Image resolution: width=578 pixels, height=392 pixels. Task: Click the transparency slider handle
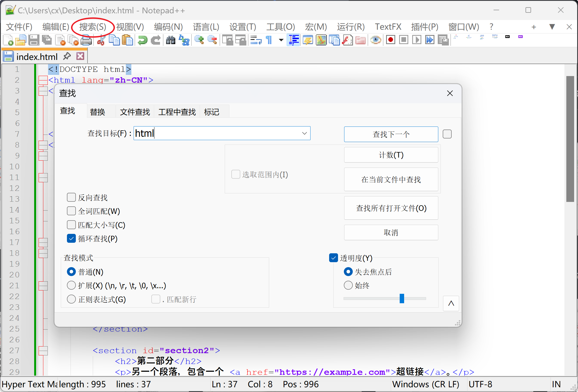[x=402, y=299]
